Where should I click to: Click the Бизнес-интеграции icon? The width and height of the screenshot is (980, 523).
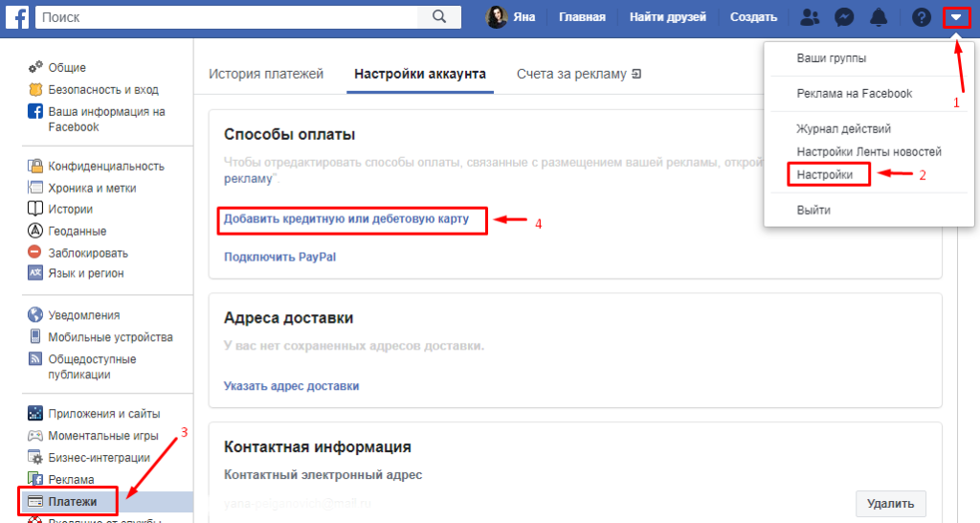pos(35,457)
